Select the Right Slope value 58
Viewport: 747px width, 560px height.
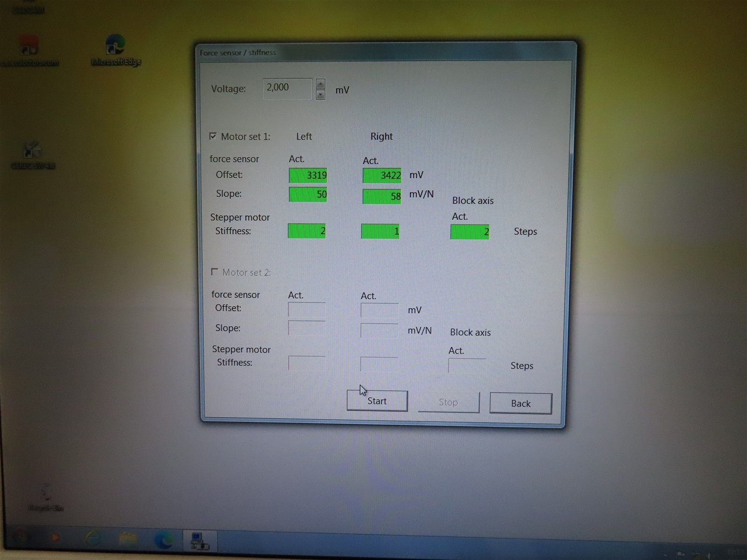click(381, 196)
